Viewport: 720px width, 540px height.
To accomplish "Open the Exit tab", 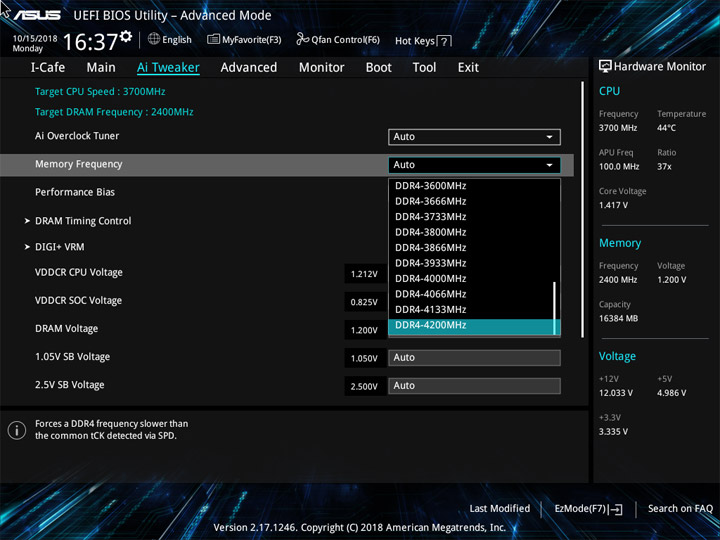I will [x=468, y=67].
